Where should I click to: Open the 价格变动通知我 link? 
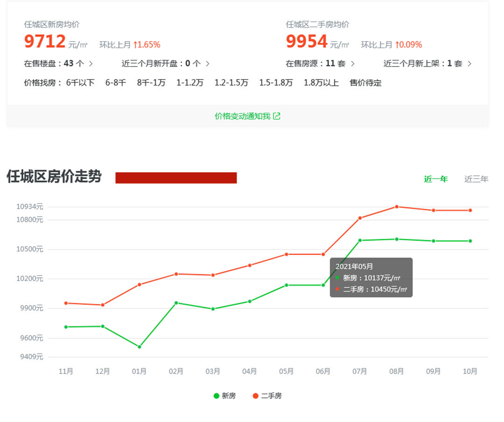(247, 116)
